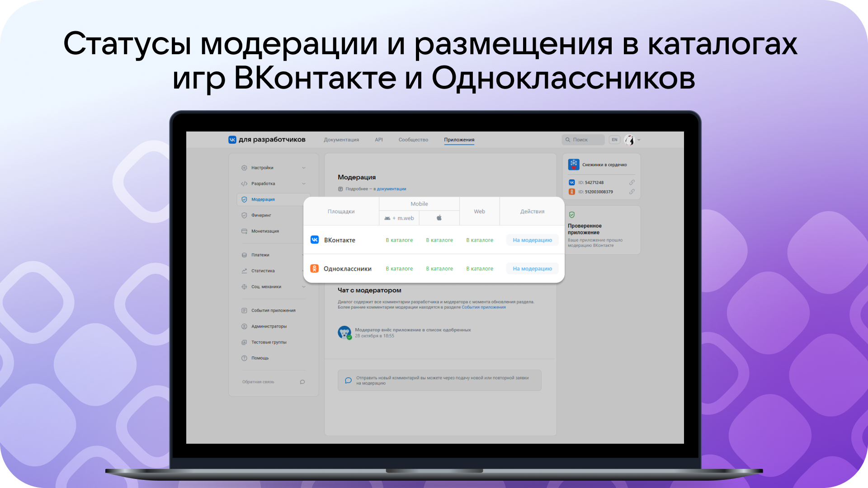Screen dimensions: 868x488
Task: Expand Соц. механики submenu arrow
Action: coord(304,286)
